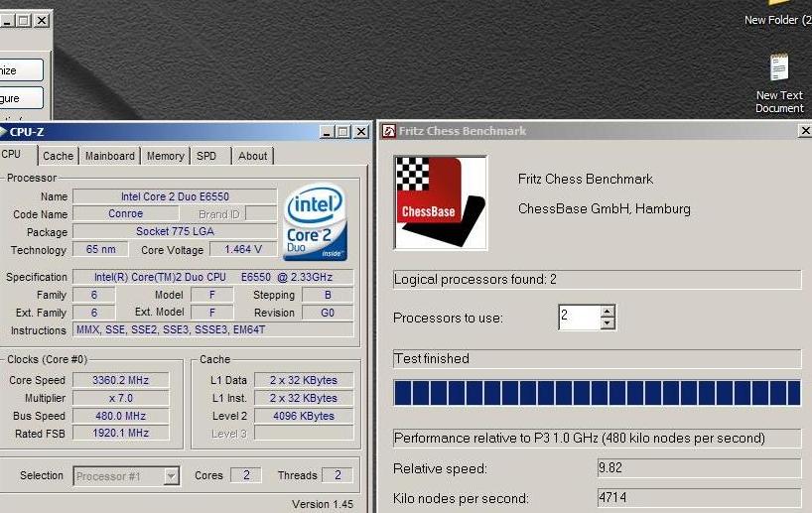
Task: Click the Model value F field
Action: pyautogui.click(x=211, y=295)
